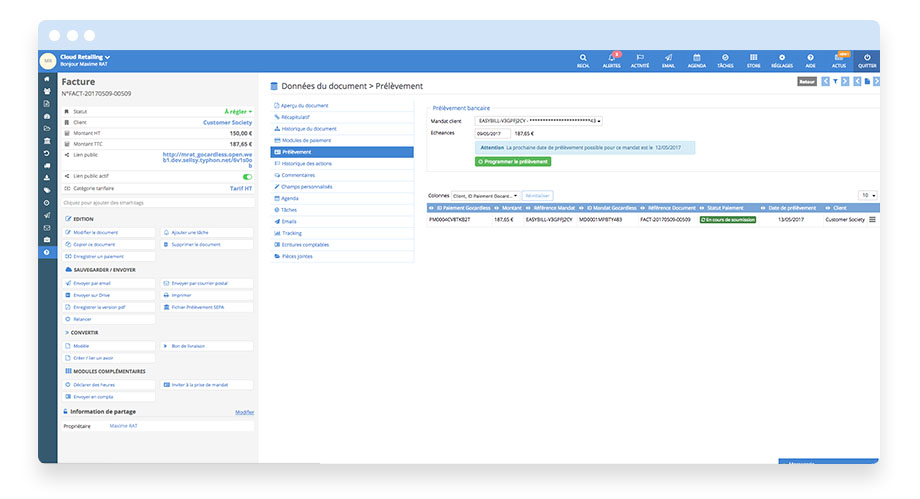Click Fichier Prélèvement SEPA button
This screenshot has width=920, height=499.
click(207, 306)
